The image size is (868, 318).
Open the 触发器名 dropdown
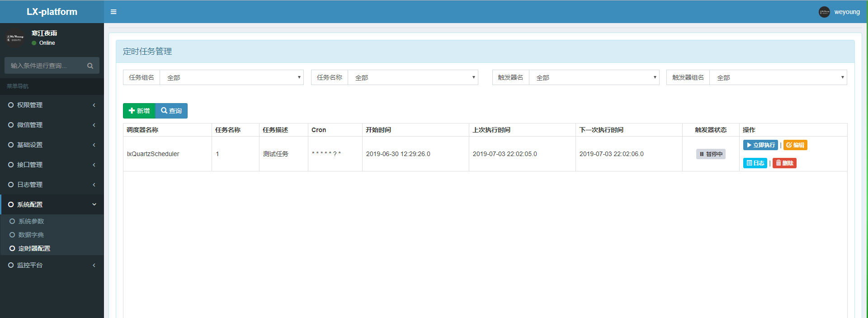click(594, 77)
